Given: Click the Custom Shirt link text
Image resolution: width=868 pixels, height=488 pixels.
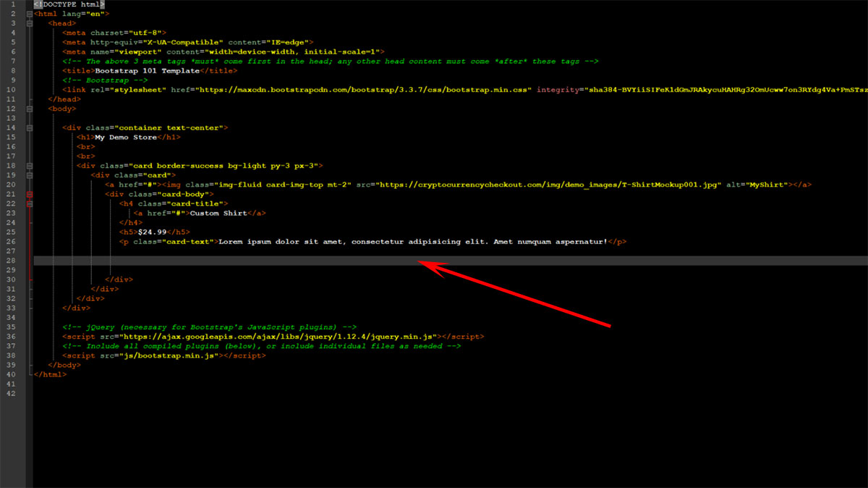Looking at the screenshot, I should pyautogui.click(x=218, y=213).
